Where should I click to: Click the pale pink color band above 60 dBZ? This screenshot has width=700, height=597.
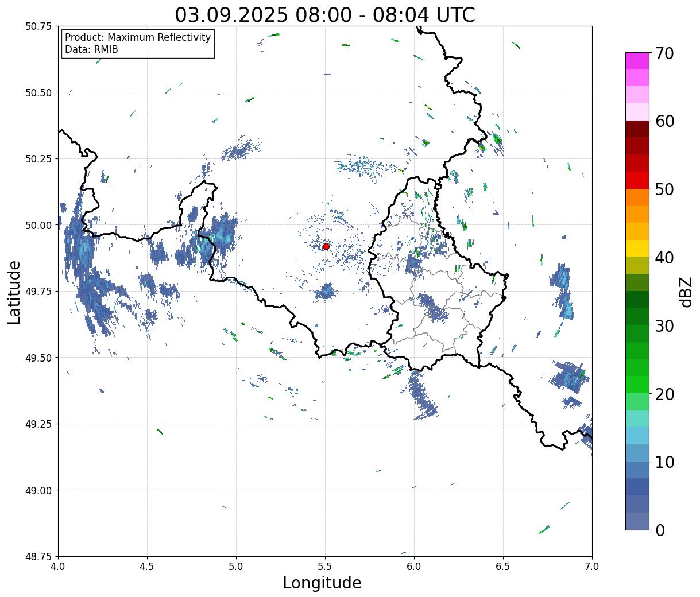click(637, 112)
